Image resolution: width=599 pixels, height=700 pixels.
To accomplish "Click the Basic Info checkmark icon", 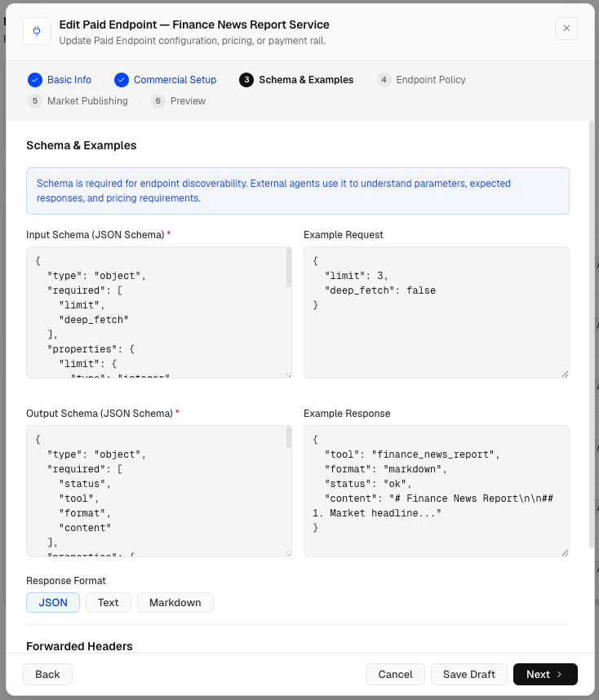I will pyautogui.click(x=35, y=80).
